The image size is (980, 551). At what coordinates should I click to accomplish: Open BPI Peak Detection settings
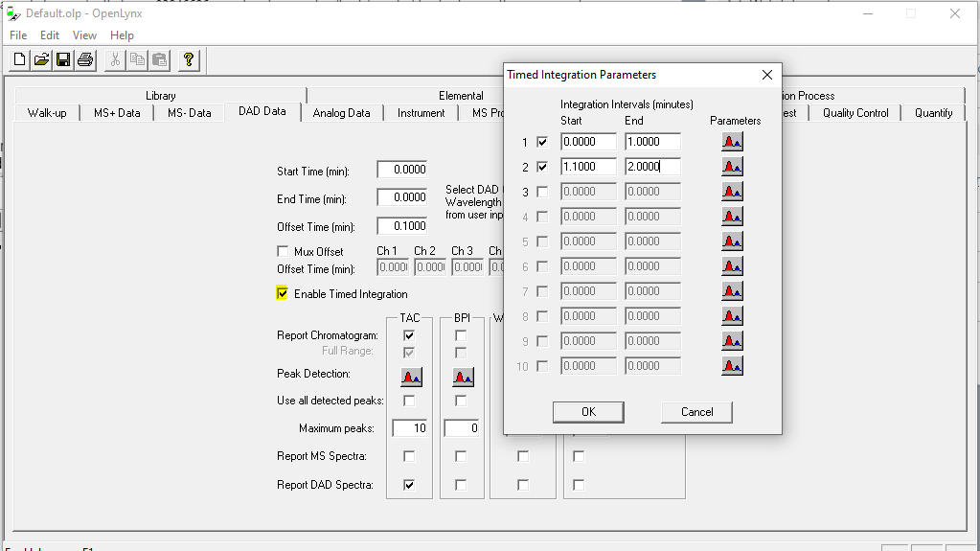tap(462, 376)
